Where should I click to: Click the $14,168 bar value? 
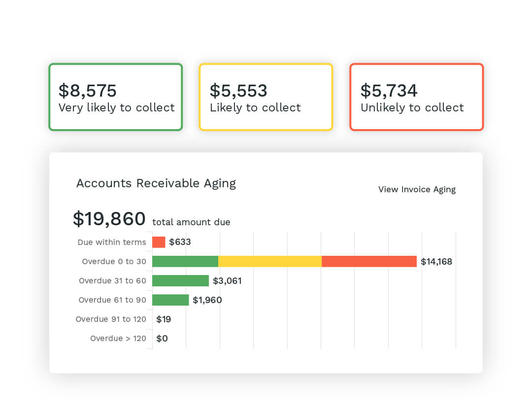436,262
